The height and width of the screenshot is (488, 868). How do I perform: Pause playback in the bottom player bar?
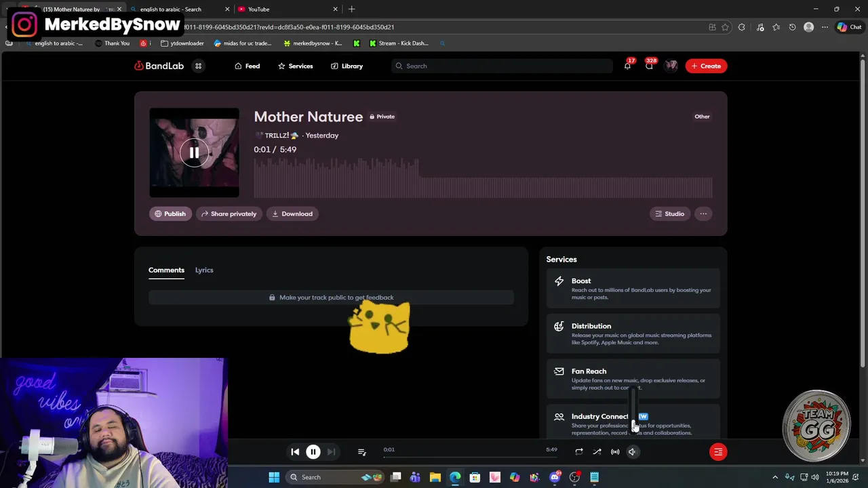(x=313, y=452)
